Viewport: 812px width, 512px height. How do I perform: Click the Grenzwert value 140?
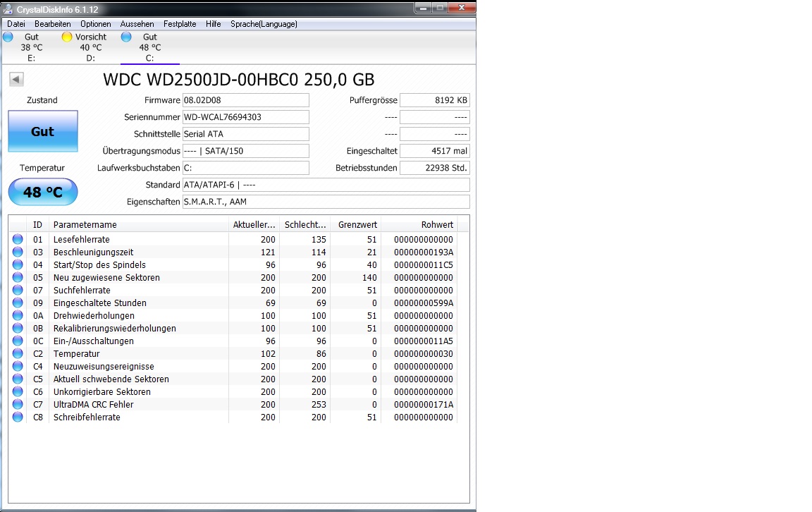tap(370, 277)
